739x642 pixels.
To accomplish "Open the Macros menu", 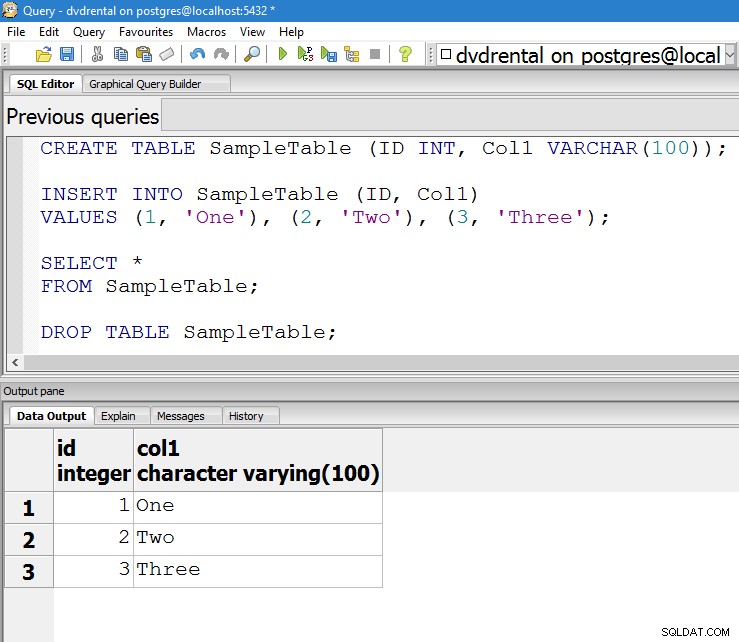I will [x=206, y=32].
